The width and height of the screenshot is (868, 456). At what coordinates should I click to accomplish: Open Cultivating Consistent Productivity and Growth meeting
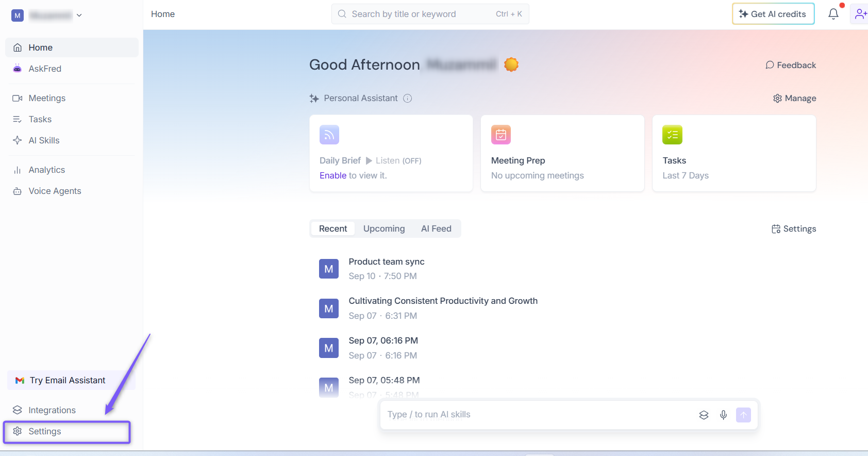443,301
